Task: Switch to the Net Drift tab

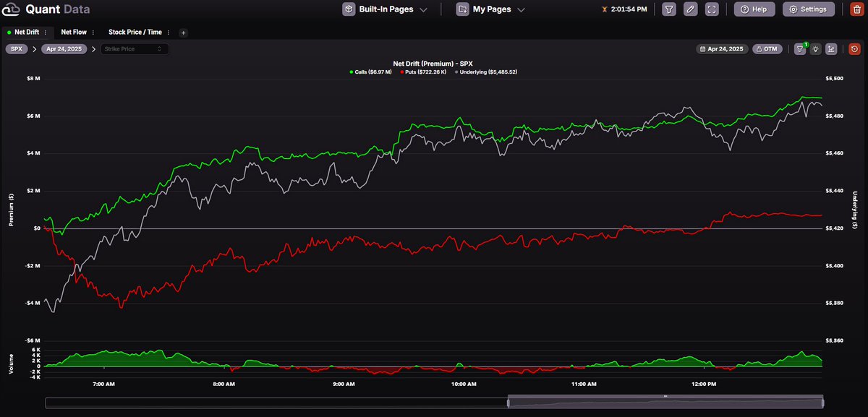Action: (x=27, y=33)
